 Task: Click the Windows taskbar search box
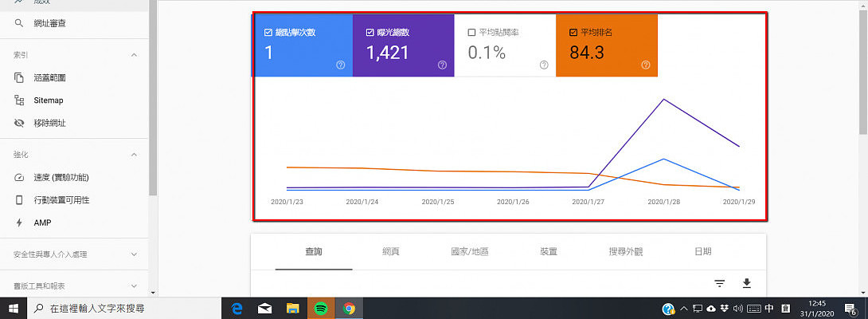(119, 309)
